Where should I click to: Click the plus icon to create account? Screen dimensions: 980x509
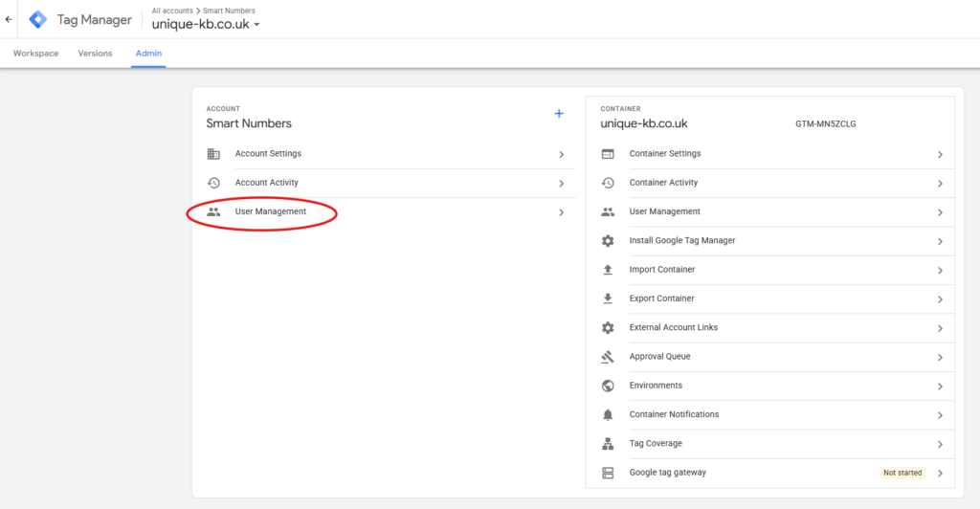[x=559, y=114]
